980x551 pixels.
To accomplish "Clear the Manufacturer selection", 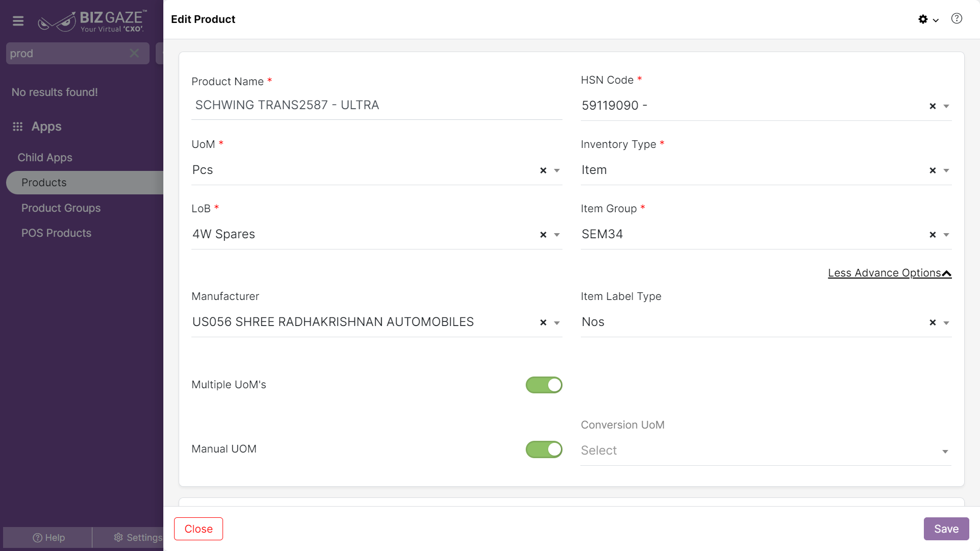I will [x=543, y=322].
